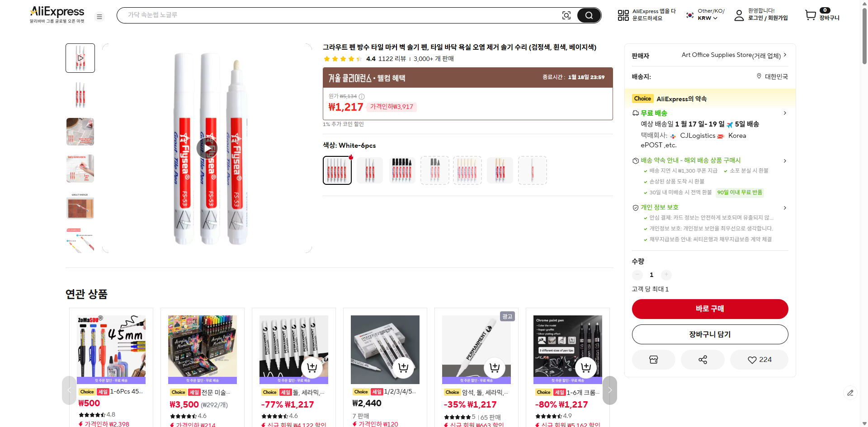Add first related marker product to cart icon
The height and width of the screenshot is (427, 868).
point(311,367)
